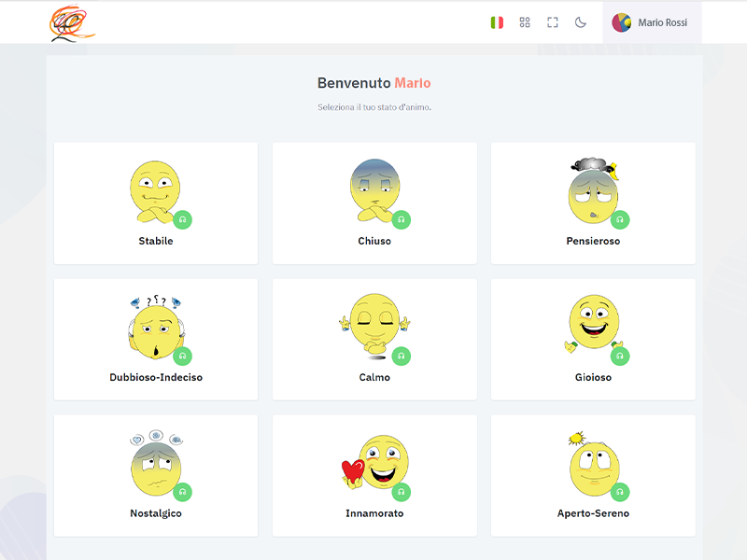Select the Nostalgico mood label

pos(156,513)
